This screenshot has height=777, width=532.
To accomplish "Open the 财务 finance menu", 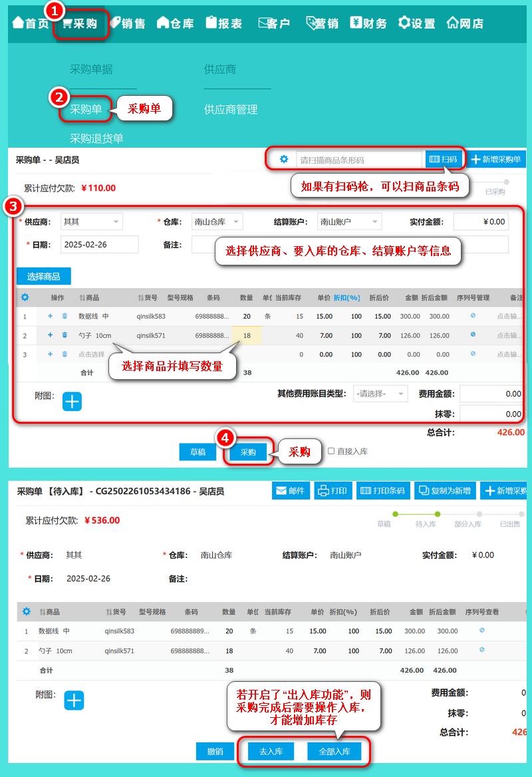I will (368, 23).
